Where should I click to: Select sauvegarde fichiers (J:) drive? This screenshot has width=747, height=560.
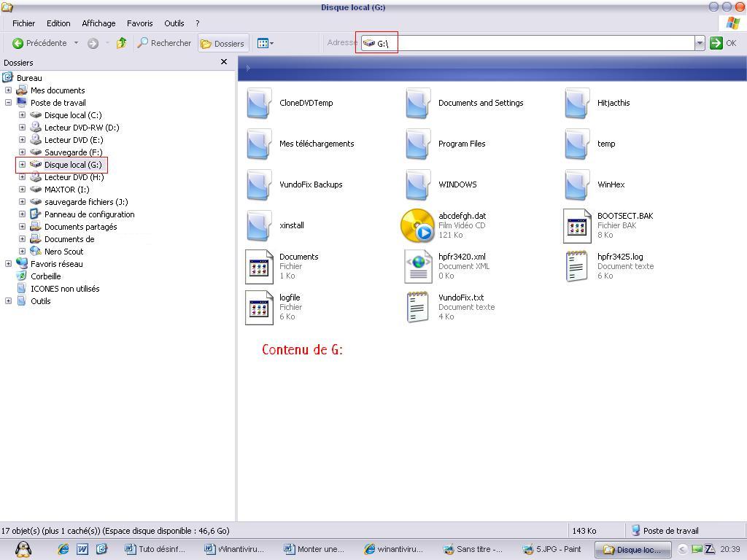coord(86,202)
